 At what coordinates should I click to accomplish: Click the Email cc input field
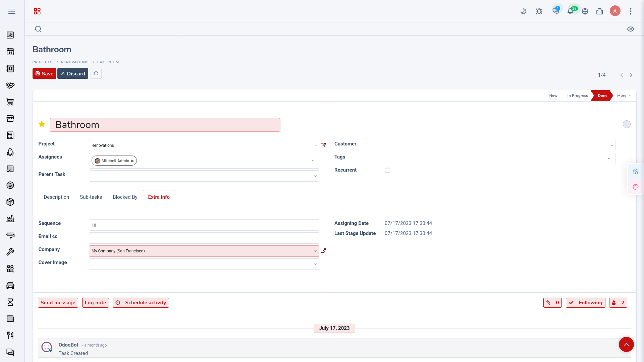point(204,238)
